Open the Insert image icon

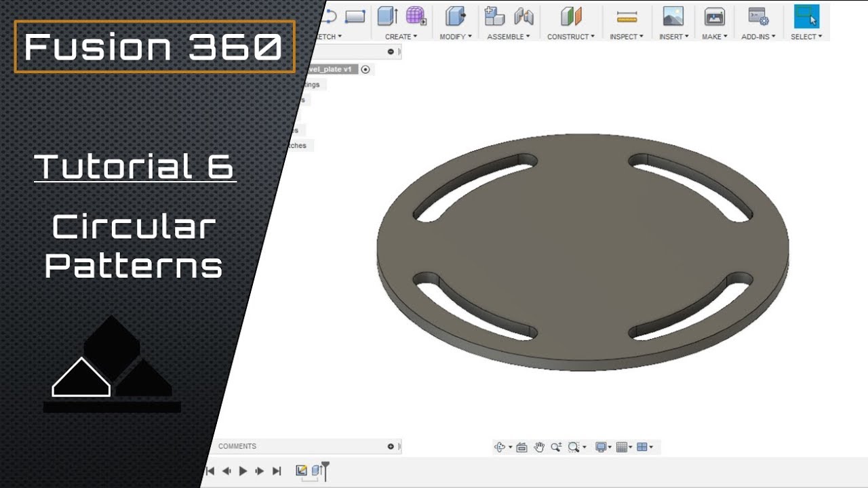[673, 16]
